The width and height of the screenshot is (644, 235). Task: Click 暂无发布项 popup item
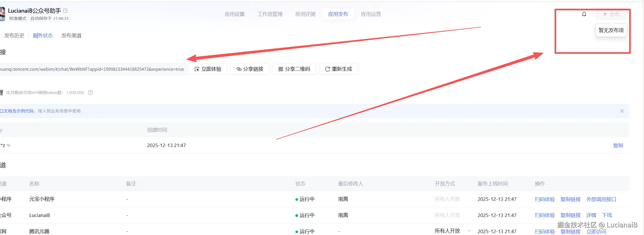click(611, 30)
